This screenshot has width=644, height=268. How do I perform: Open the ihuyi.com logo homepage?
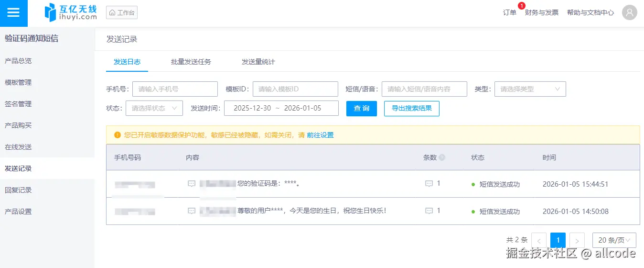(70, 12)
